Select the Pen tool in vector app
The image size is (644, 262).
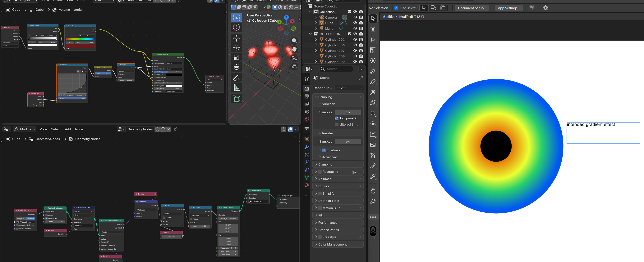pos(373,71)
